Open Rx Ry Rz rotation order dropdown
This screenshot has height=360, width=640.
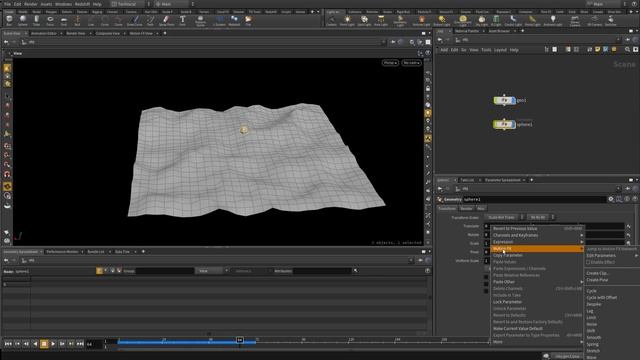click(540, 217)
